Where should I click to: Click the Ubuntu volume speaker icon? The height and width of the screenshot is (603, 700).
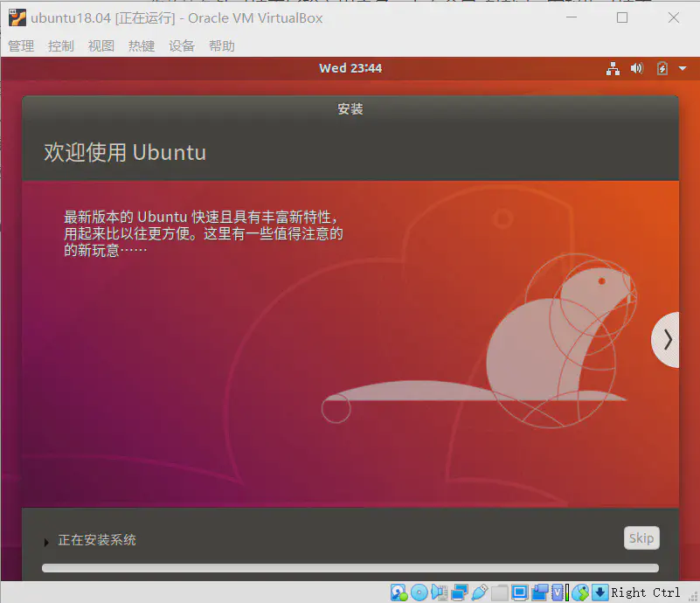pyautogui.click(x=636, y=68)
